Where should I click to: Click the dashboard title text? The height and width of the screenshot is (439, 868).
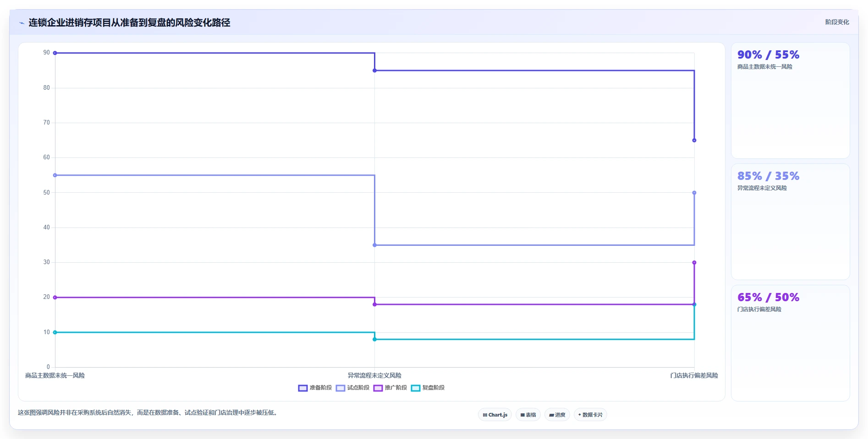(x=129, y=22)
